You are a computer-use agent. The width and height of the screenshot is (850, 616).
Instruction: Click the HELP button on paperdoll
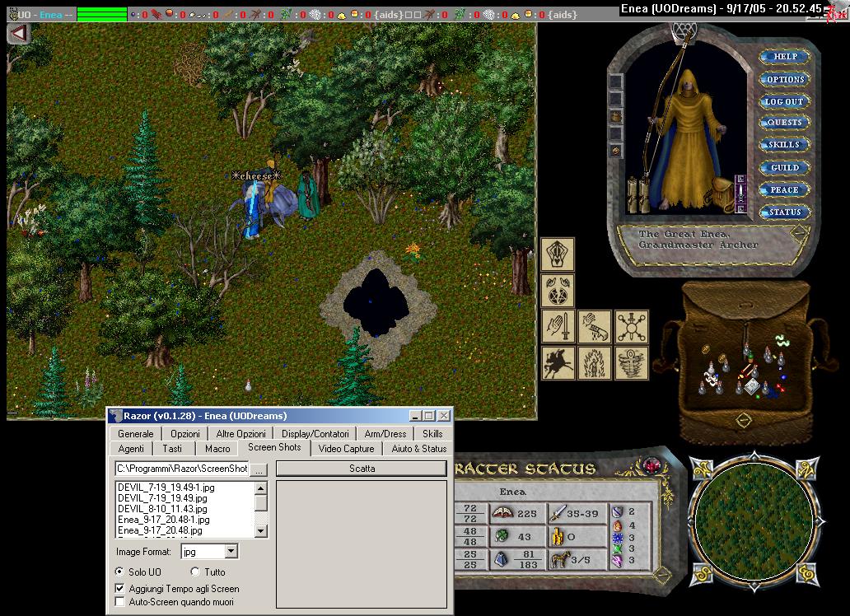click(x=785, y=56)
